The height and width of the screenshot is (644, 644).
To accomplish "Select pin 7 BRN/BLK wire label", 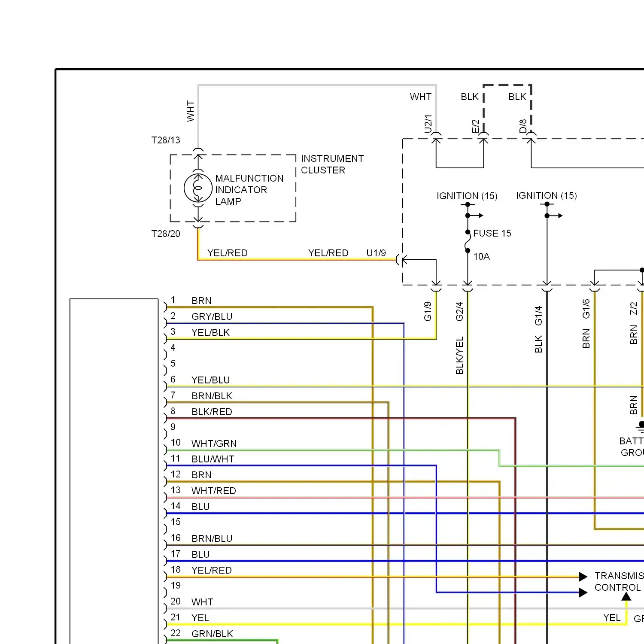I will [212, 396].
